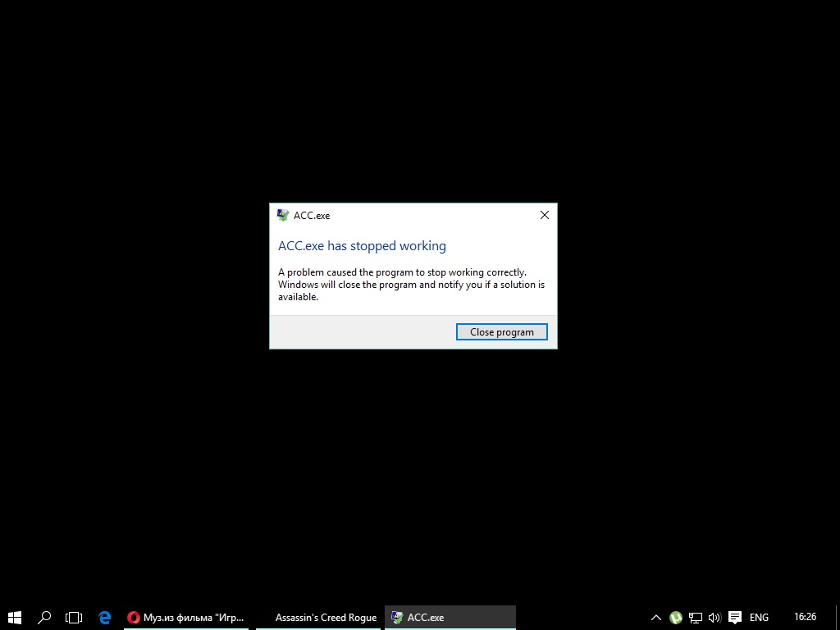Screen dimensions: 840x630
Task: Close the ACC.exe error dialog with X
Action: tap(544, 215)
